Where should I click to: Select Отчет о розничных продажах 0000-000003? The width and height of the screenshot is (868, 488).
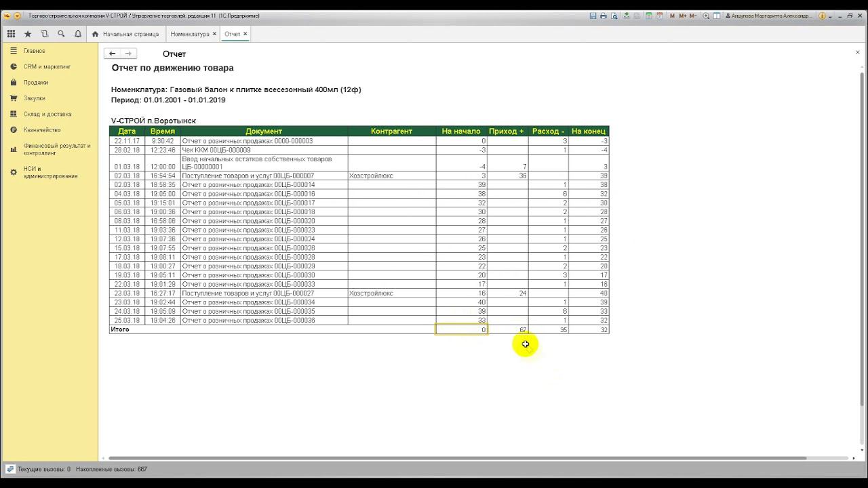click(x=264, y=141)
